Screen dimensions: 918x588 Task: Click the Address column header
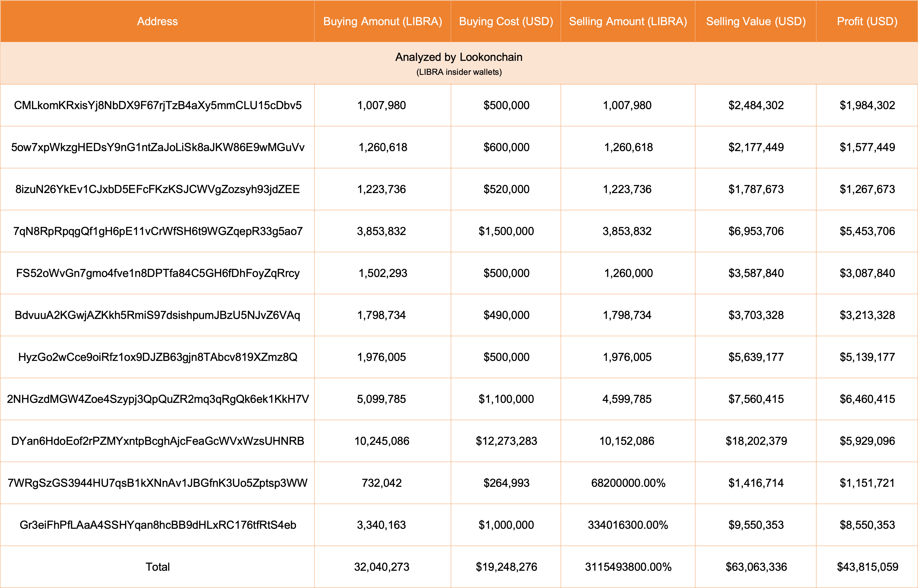click(157, 21)
